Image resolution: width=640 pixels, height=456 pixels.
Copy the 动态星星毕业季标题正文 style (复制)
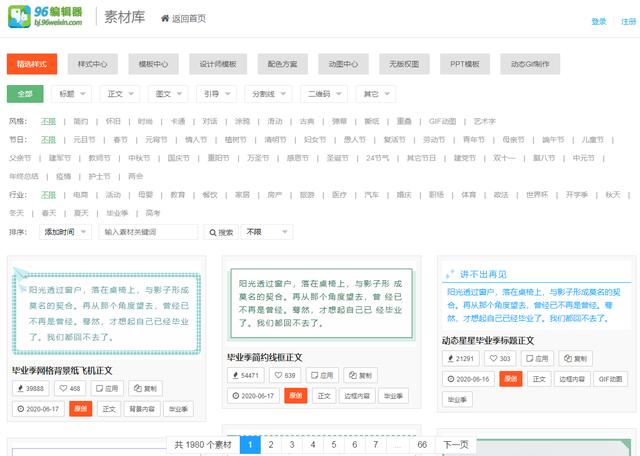coord(576,358)
